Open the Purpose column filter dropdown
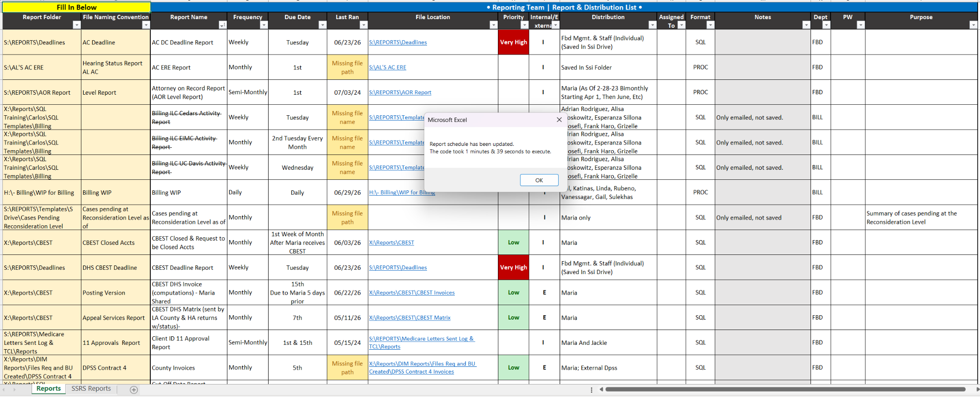 (973, 25)
